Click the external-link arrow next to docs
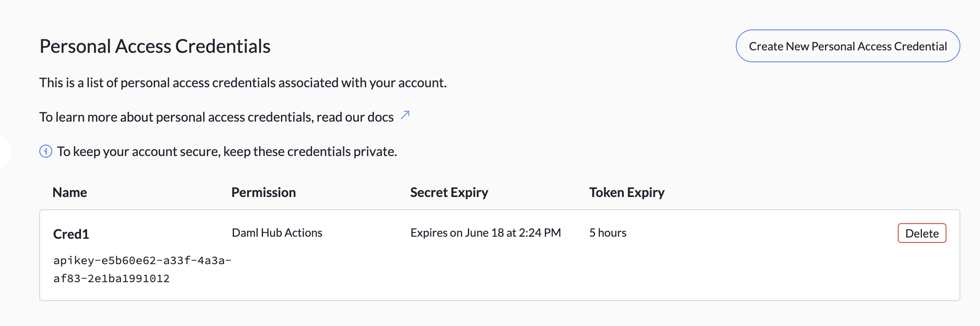This screenshot has height=326, width=980. pos(404,116)
